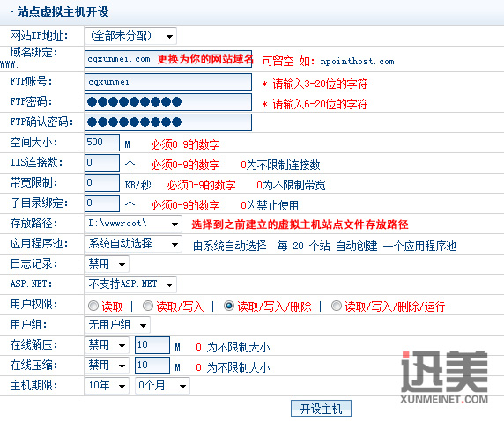Open the 在线解压 禁用 dropdown
This screenshot has height=421, width=504.
pyautogui.click(x=107, y=345)
